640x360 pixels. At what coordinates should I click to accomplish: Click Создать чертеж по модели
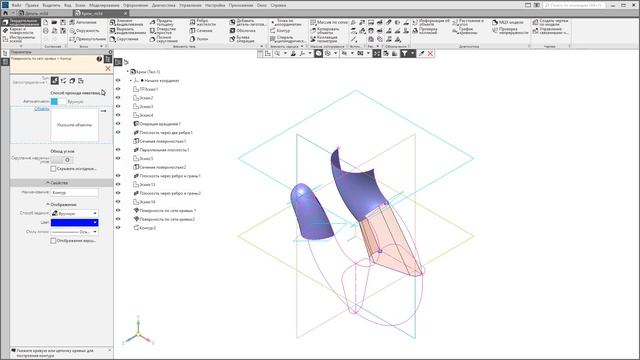pyautogui.click(x=550, y=22)
